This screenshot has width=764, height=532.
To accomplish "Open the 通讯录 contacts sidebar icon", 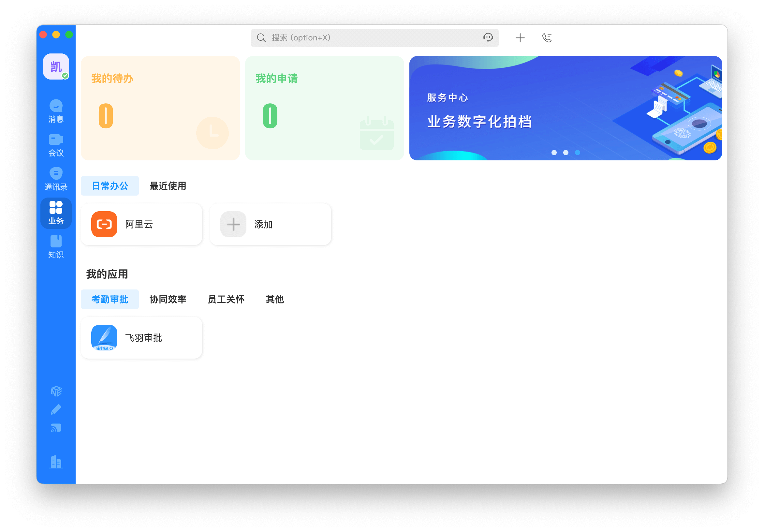I will pos(56,179).
